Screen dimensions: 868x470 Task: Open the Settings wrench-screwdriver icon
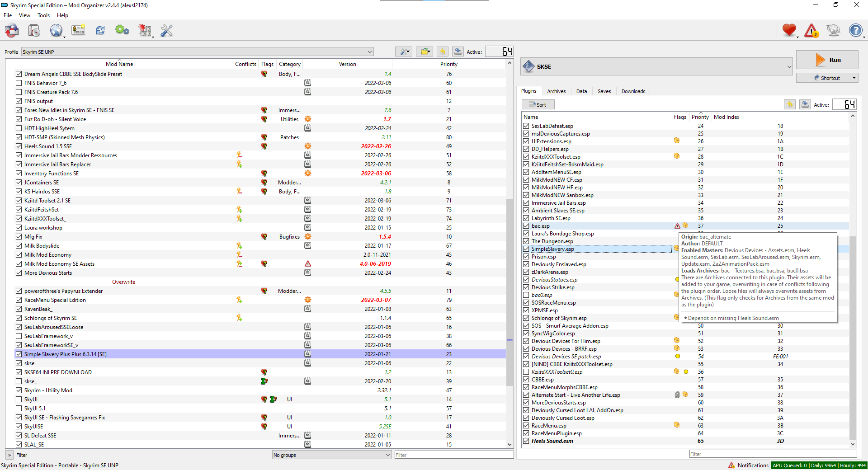[166, 31]
